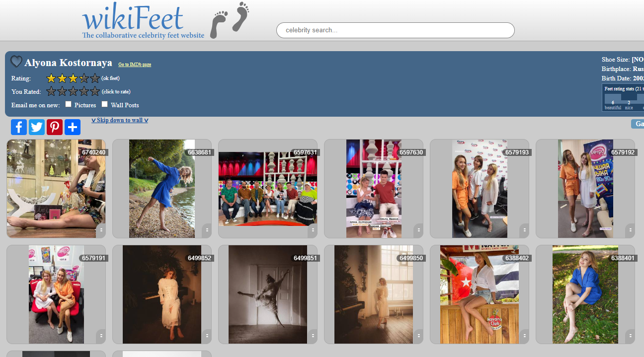Click the heart favorite icon beside the name
The width and height of the screenshot is (644, 357).
click(x=16, y=62)
